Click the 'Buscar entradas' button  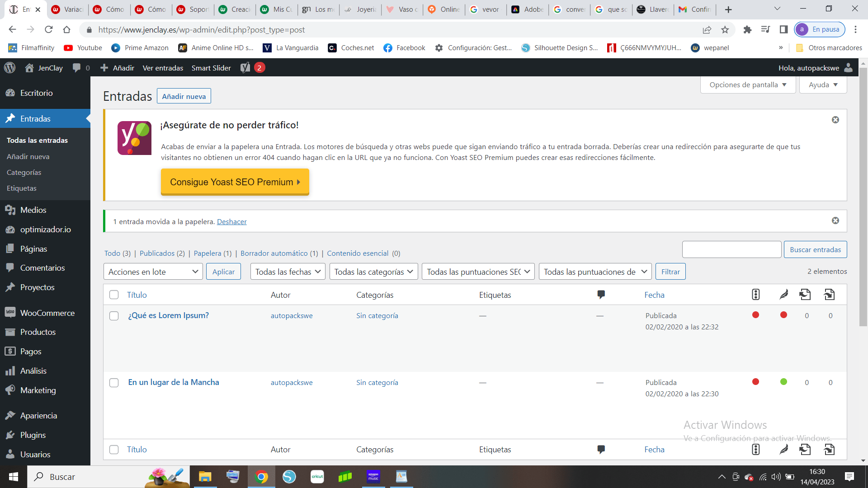(815, 249)
